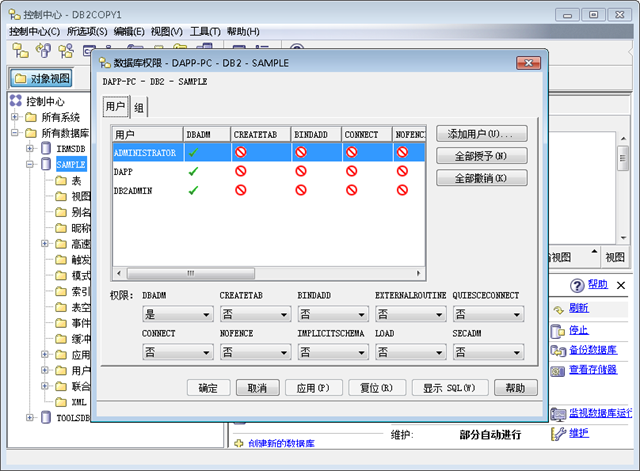The width and height of the screenshot is (640, 471).
Task: Click the third toolbar icon with green nodes
Action: coord(66,51)
